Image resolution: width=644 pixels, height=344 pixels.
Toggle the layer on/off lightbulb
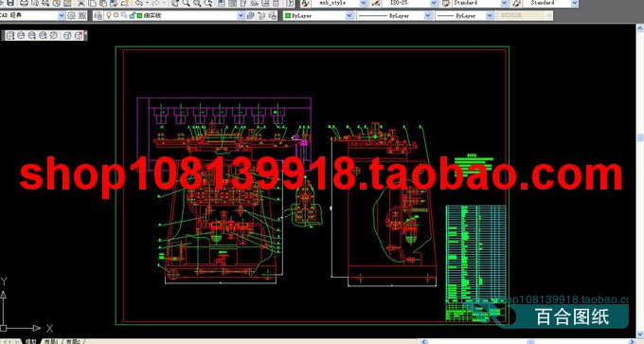click(x=108, y=15)
